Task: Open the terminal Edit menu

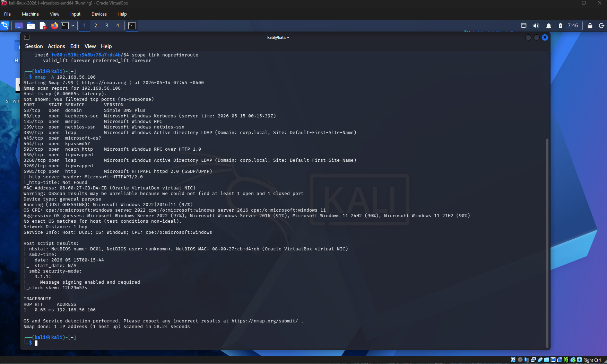Action: coord(75,46)
